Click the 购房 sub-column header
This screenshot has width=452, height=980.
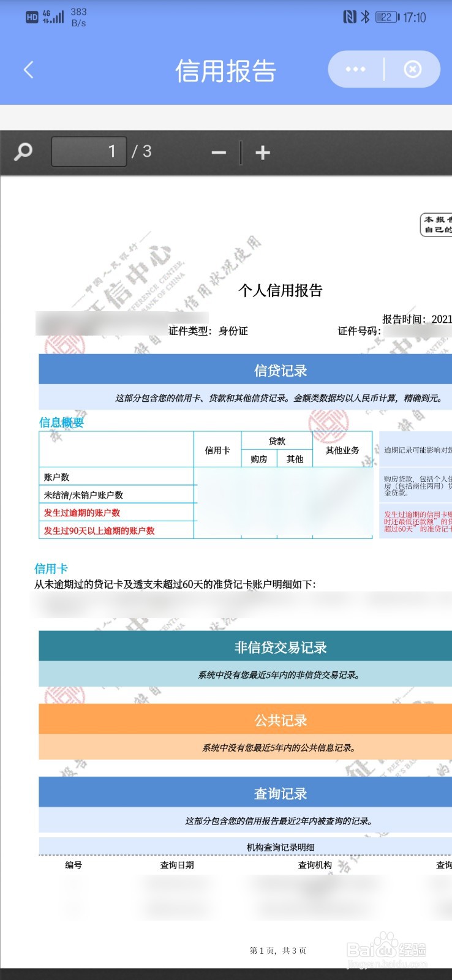click(x=259, y=459)
